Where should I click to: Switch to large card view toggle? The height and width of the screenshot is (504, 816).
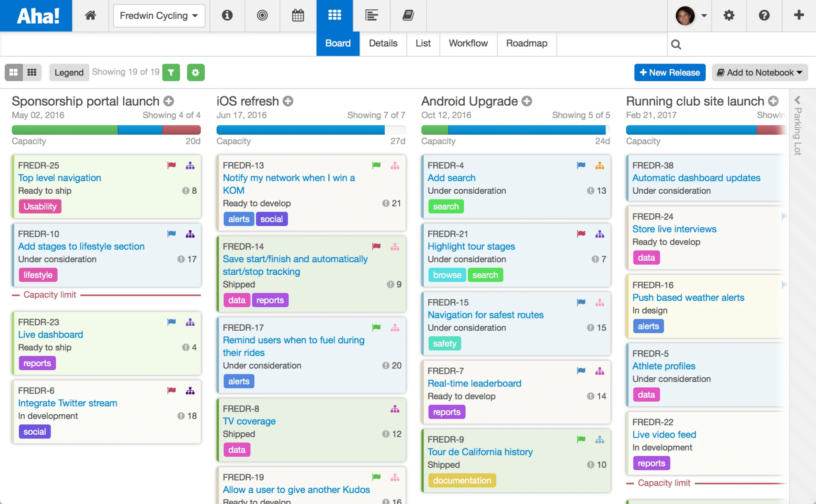point(14,73)
